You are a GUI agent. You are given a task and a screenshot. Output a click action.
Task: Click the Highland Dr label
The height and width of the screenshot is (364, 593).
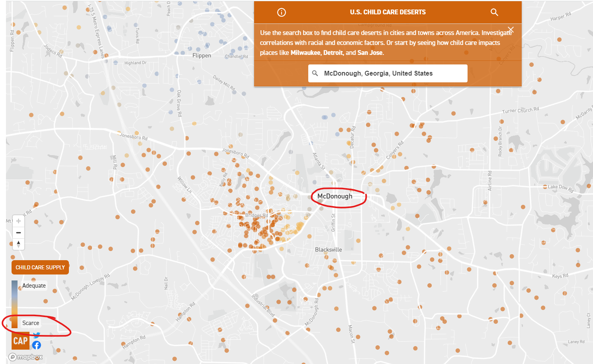click(135, 63)
